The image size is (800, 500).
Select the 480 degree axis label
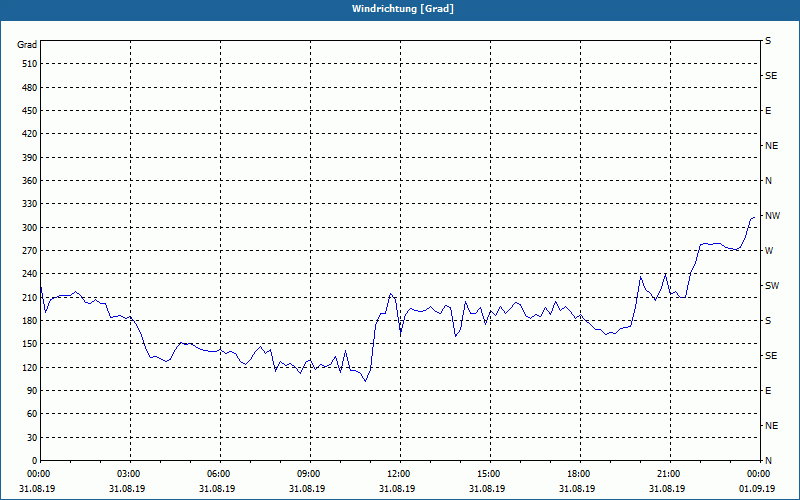[x=29, y=88]
